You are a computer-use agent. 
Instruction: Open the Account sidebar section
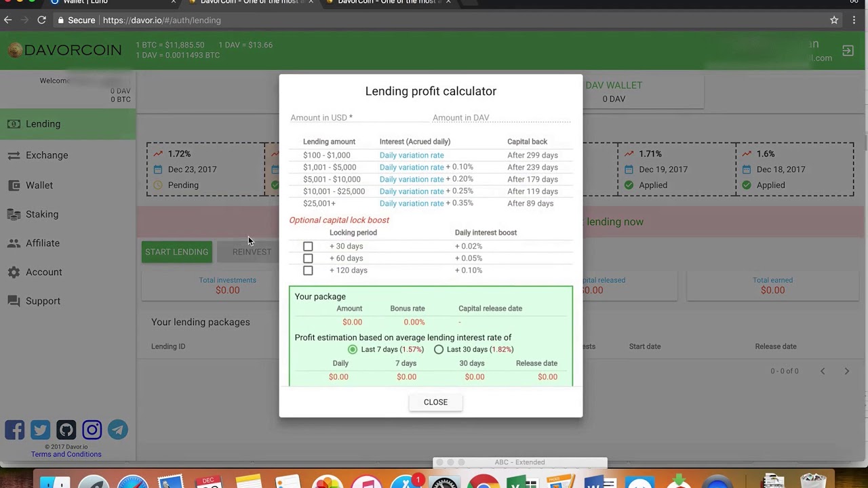(x=68, y=272)
